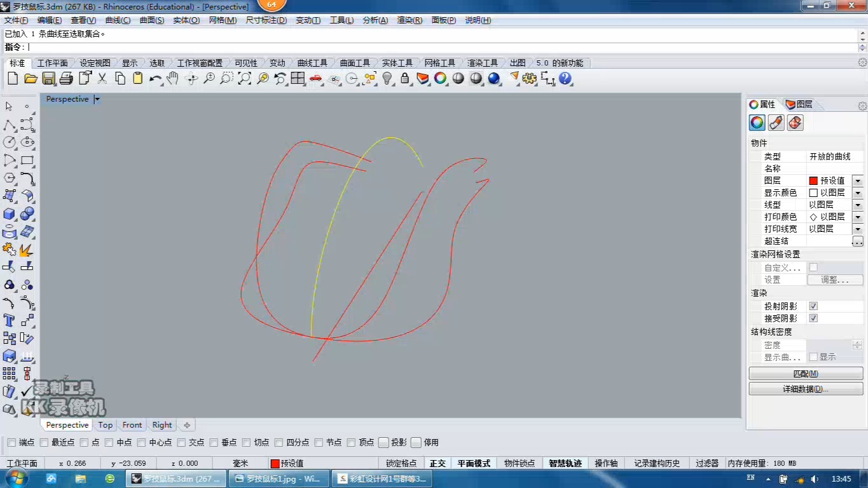868x488 pixels.
Task: Toggle the 物件锁点 status bar button
Action: (x=520, y=463)
